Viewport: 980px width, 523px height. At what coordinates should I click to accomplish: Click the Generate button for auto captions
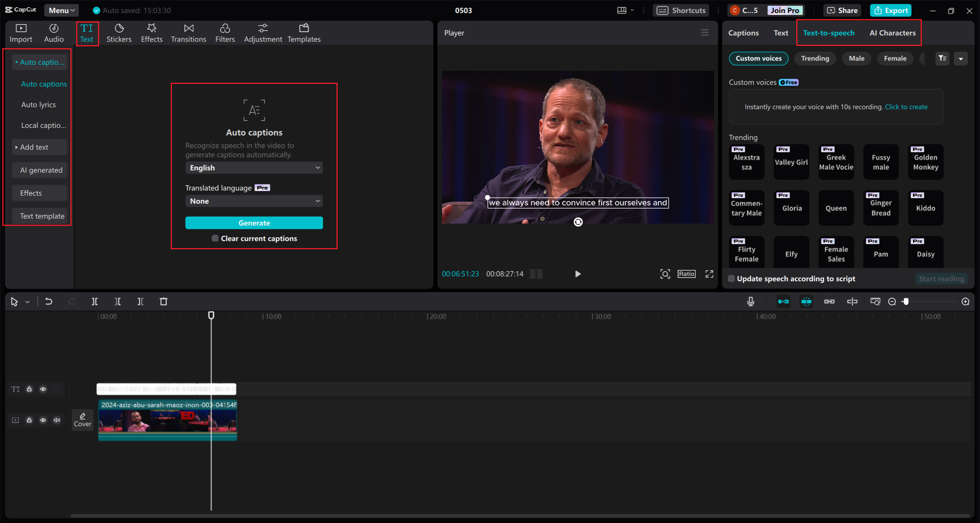point(253,222)
